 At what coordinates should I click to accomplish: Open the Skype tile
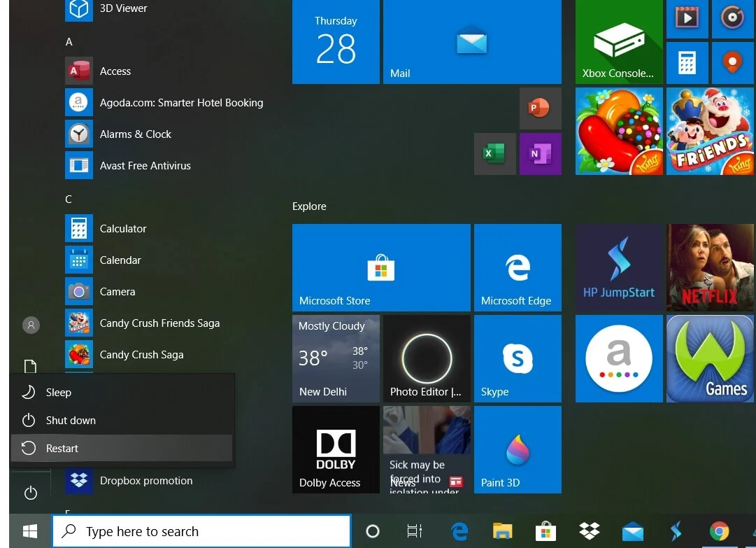tap(518, 358)
